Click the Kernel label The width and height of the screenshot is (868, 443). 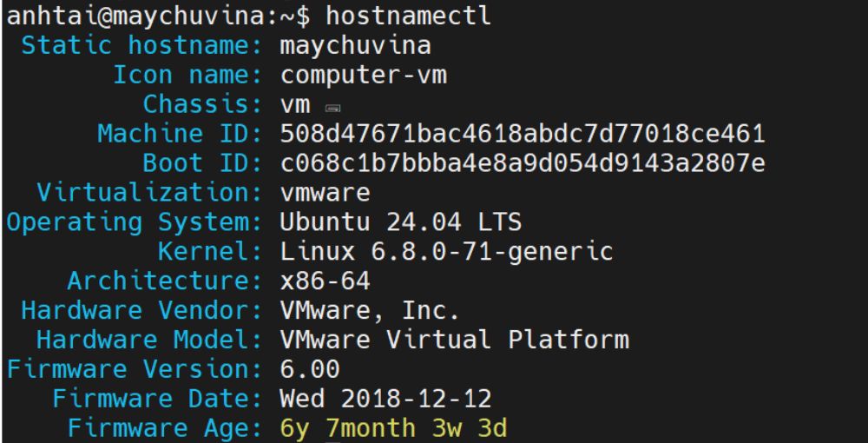coord(210,251)
